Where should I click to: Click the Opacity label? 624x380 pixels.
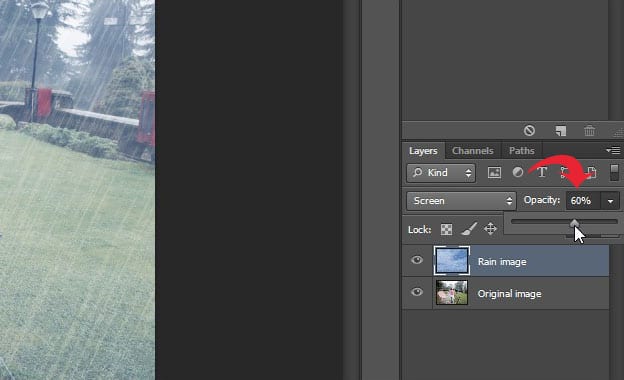[x=542, y=200]
